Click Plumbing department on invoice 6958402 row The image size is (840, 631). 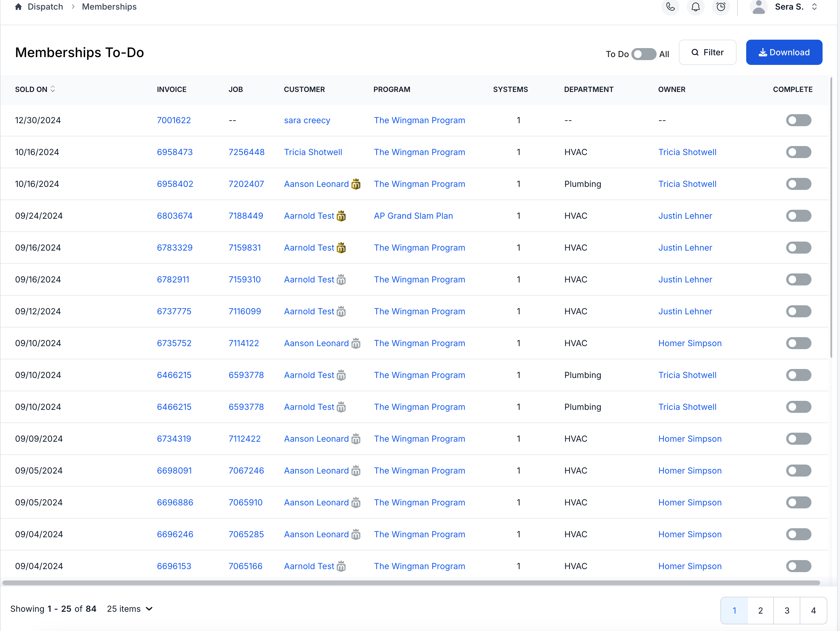click(x=583, y=184)
